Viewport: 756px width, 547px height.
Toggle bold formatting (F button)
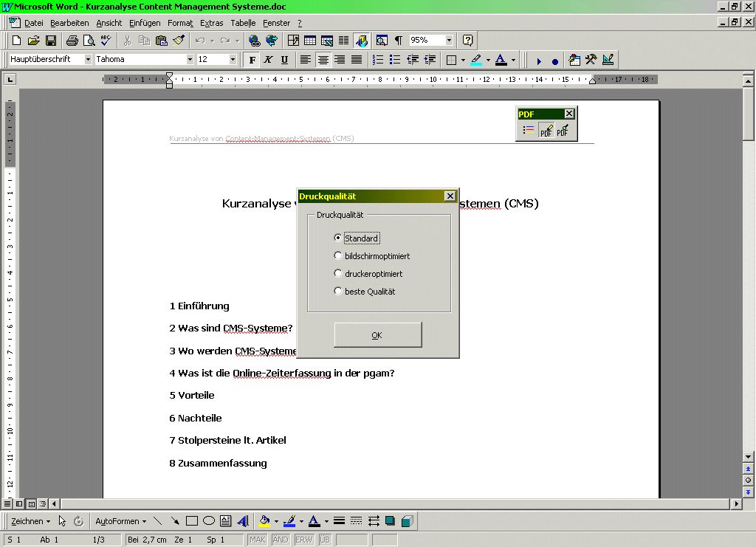252,60
